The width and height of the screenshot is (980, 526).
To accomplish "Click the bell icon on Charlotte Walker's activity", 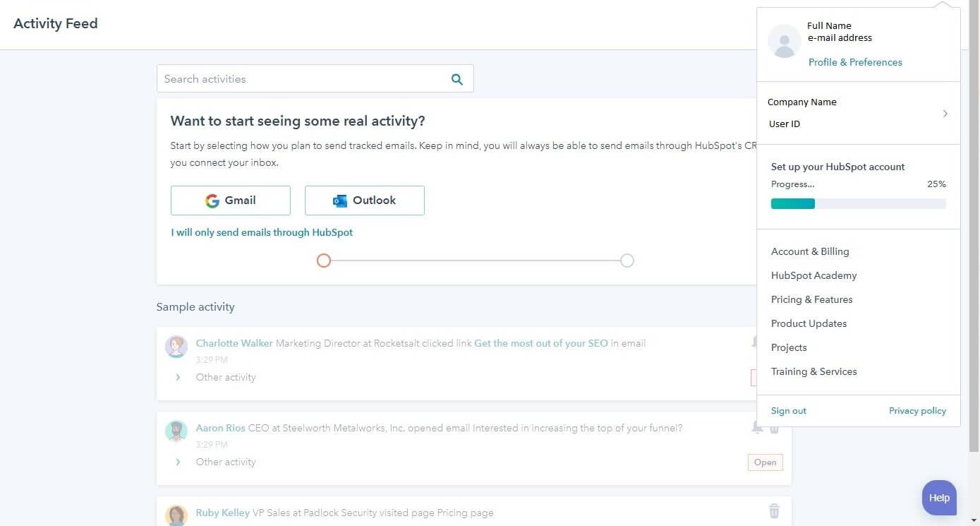I will [756, 342].
